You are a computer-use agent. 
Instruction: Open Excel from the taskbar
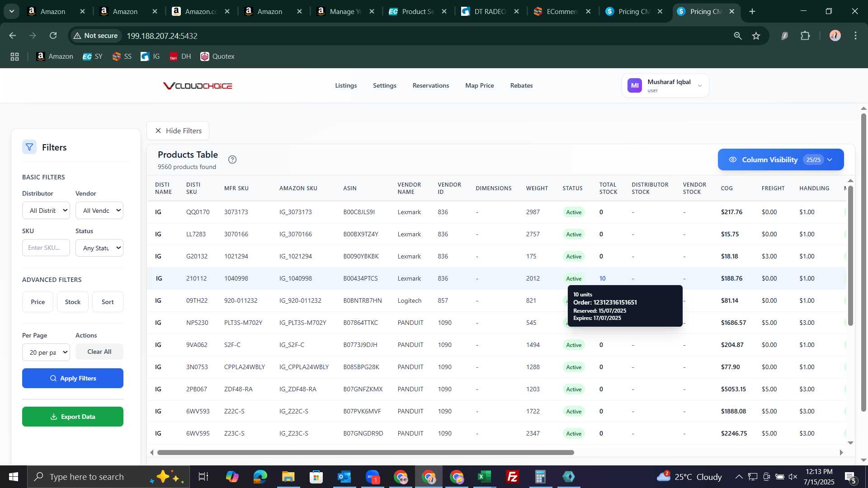click(x=485, y=477)
